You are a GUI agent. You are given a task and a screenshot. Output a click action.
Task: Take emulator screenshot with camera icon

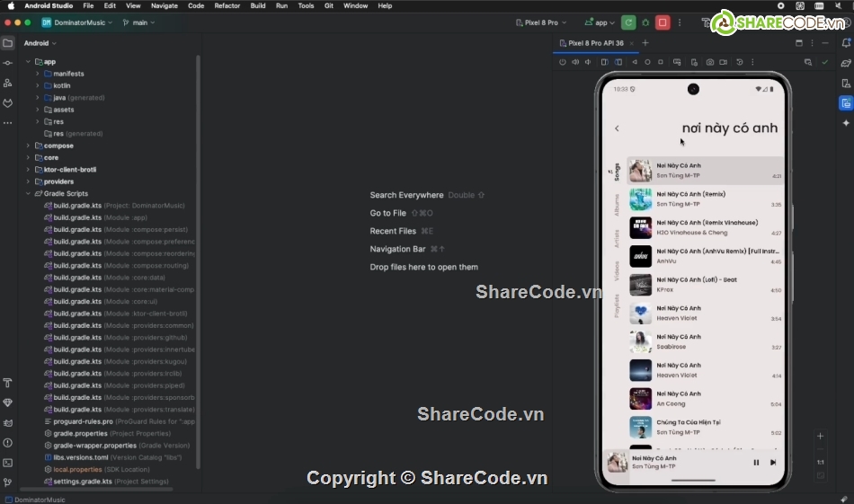point(709,62)
